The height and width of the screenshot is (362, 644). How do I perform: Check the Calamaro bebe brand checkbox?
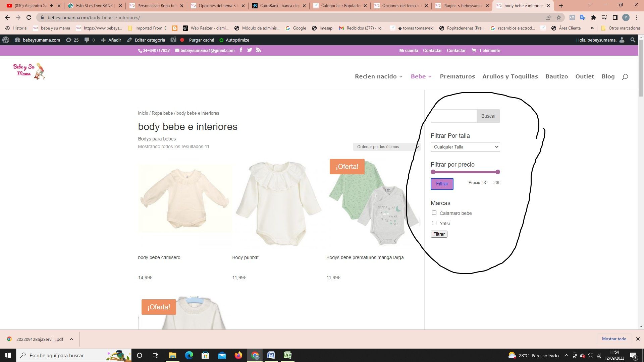434,213
